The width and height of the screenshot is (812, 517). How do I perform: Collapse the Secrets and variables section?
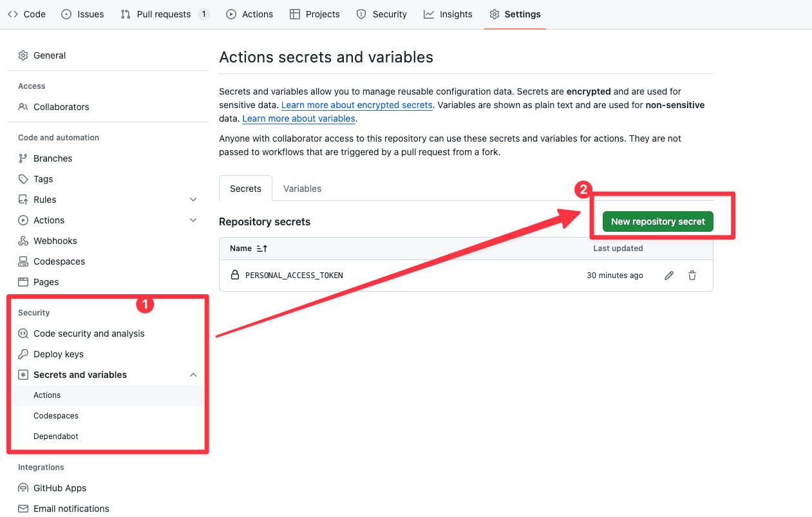click(x=193, y=375)
